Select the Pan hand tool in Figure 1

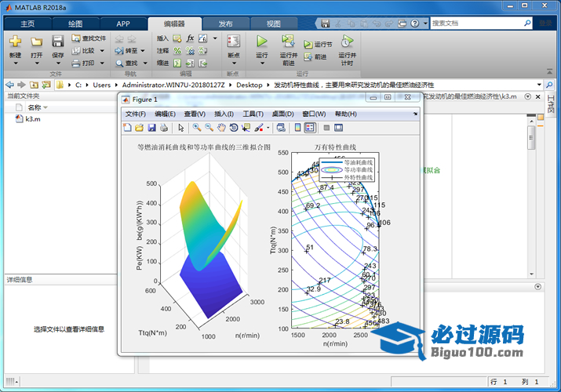click(221, 128)
